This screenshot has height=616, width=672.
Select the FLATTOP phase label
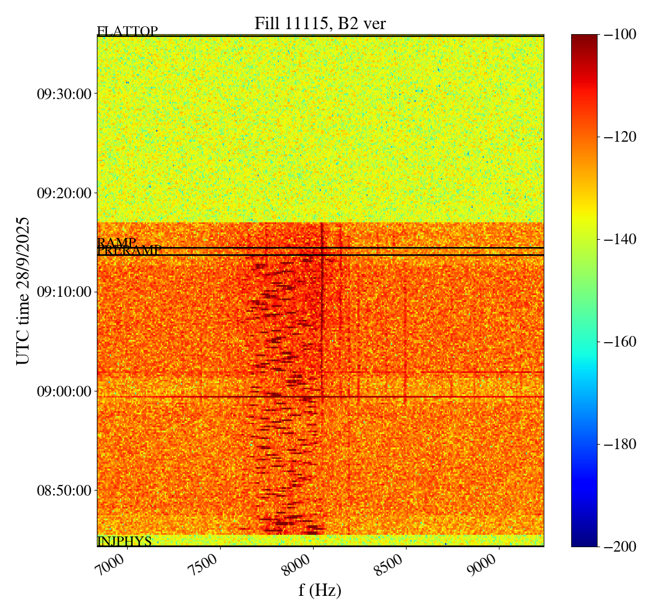[x=127, y=31]
